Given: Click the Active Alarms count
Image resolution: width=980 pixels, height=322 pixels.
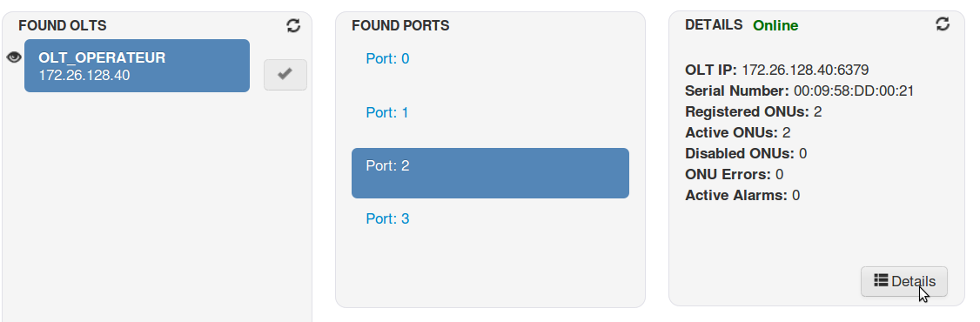Looking at the screenshot, I should click(795, 195).
